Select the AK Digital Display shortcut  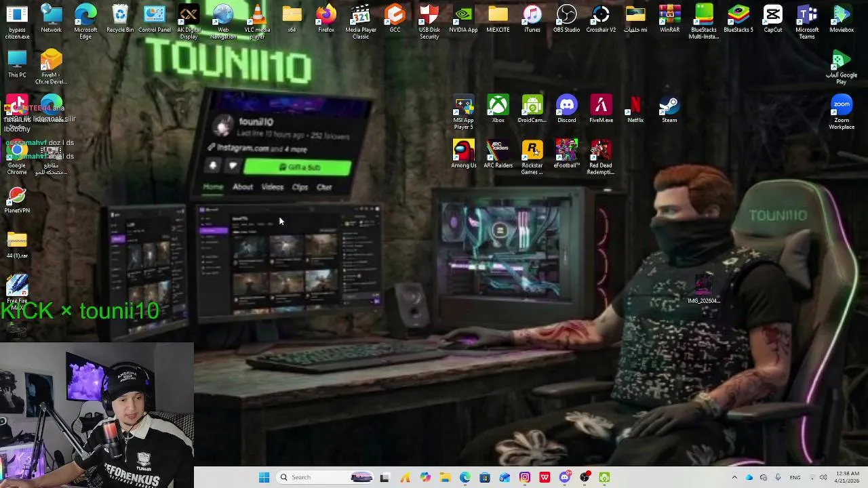click(x=189, y=22)
